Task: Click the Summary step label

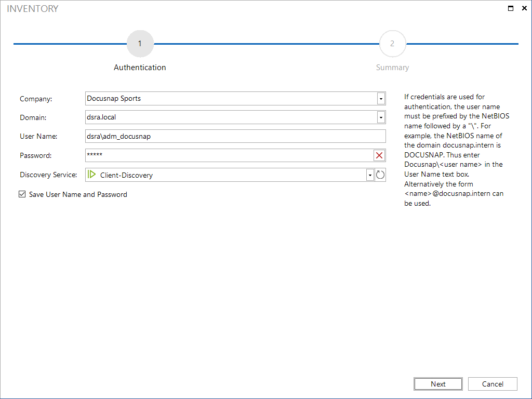Action: coord(393,68)
